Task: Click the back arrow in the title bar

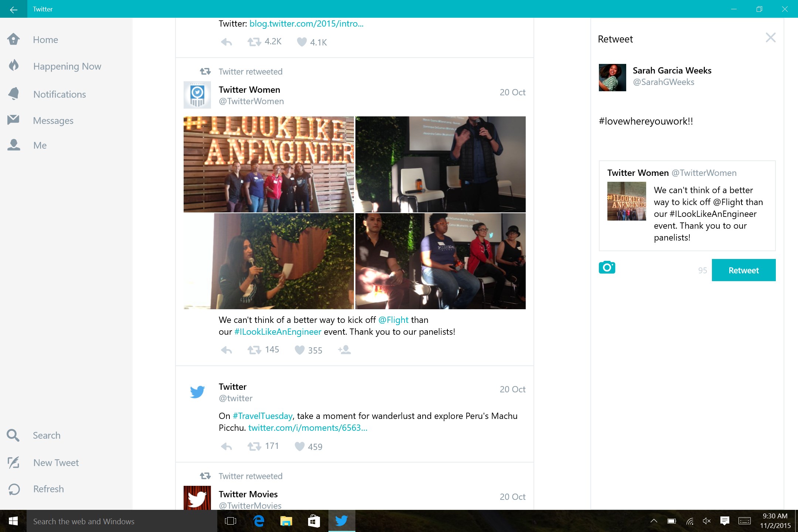Action: coord(13,9)
